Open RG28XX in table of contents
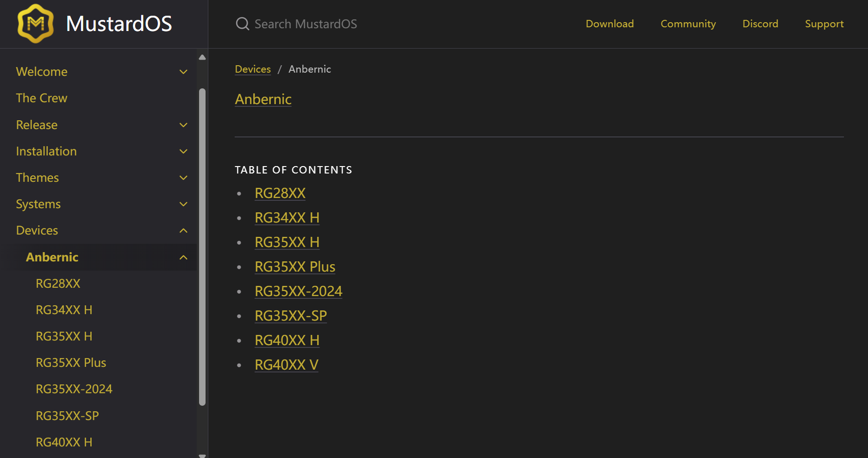Viewport: 868px width, 458px height. [280, 193]
